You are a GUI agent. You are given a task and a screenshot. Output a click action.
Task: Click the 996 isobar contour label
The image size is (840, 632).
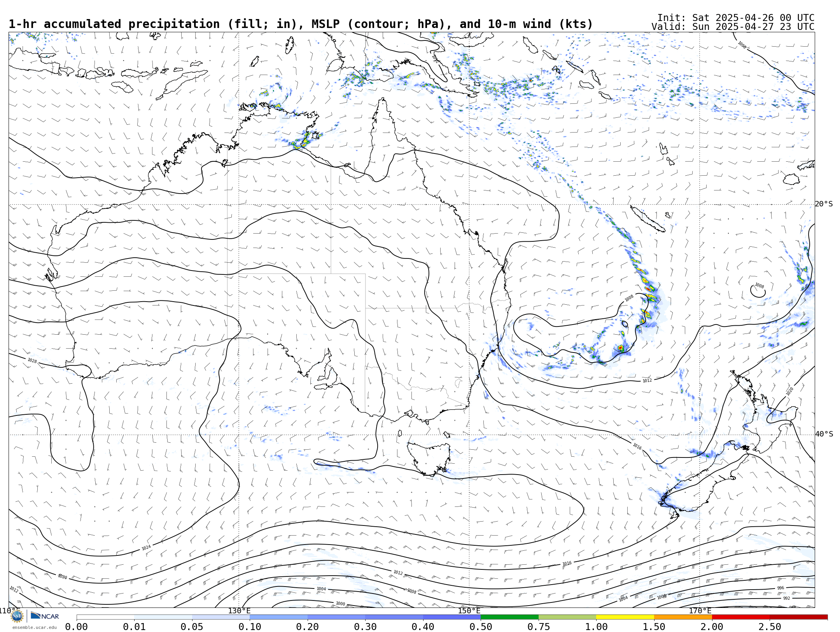780,588
